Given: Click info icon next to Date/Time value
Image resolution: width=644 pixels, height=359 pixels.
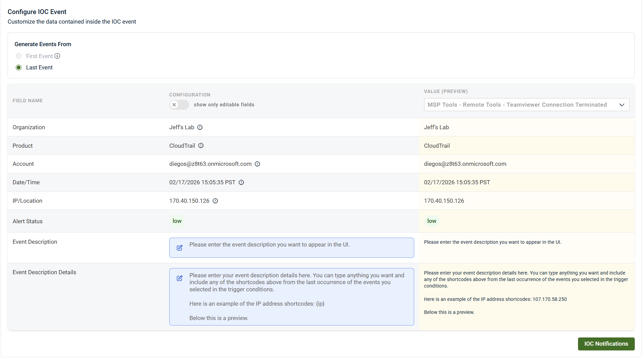Looking at the screenshot, I should coord(241,183).
